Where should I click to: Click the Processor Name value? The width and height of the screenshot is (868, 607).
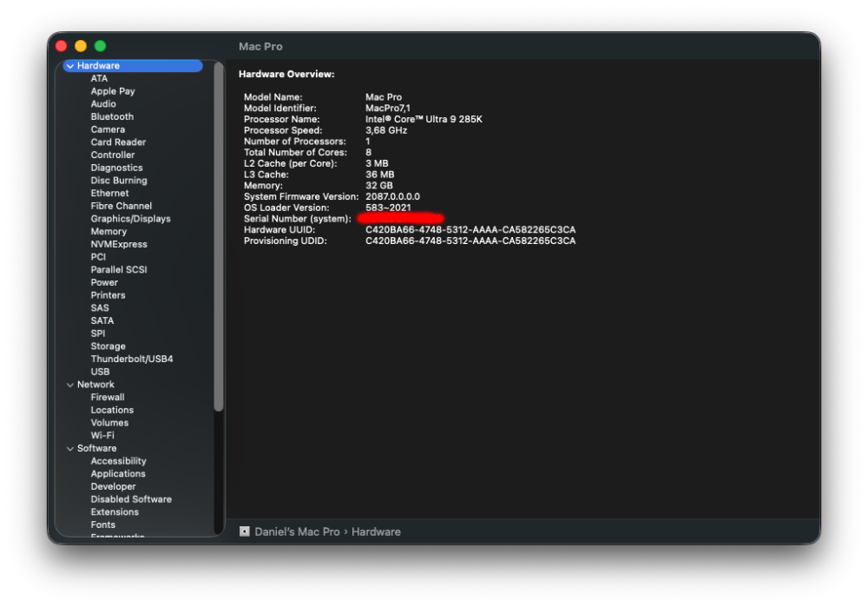pos(424,119)
